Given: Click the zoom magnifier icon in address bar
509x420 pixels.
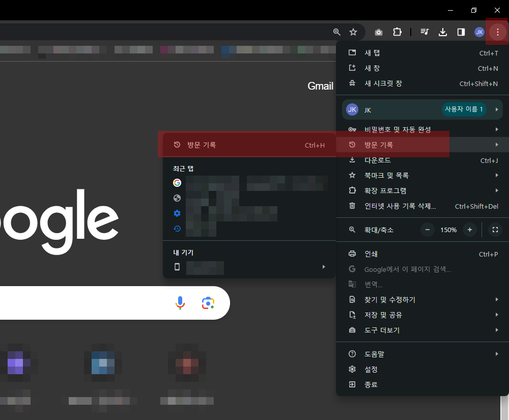Looking at the screenshot, I should coord(336,32).
